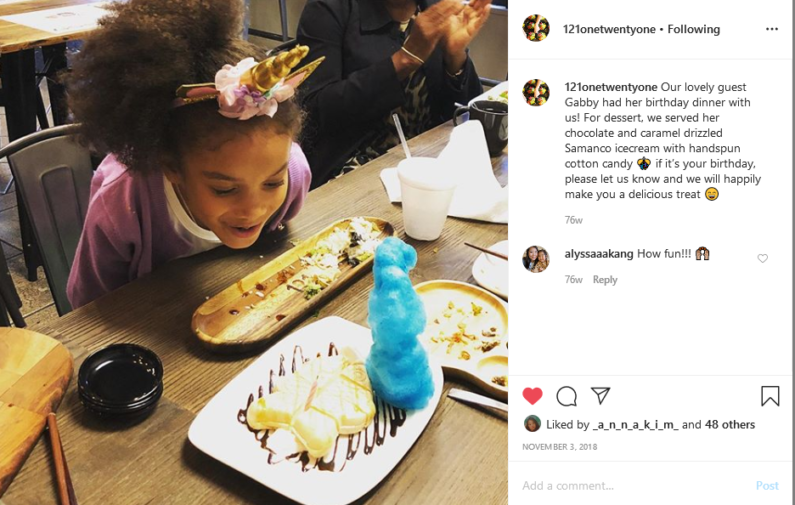795x505 pixels.
Task: Reply to alyssaaakang's comment
Action: (x=605, y=280)
